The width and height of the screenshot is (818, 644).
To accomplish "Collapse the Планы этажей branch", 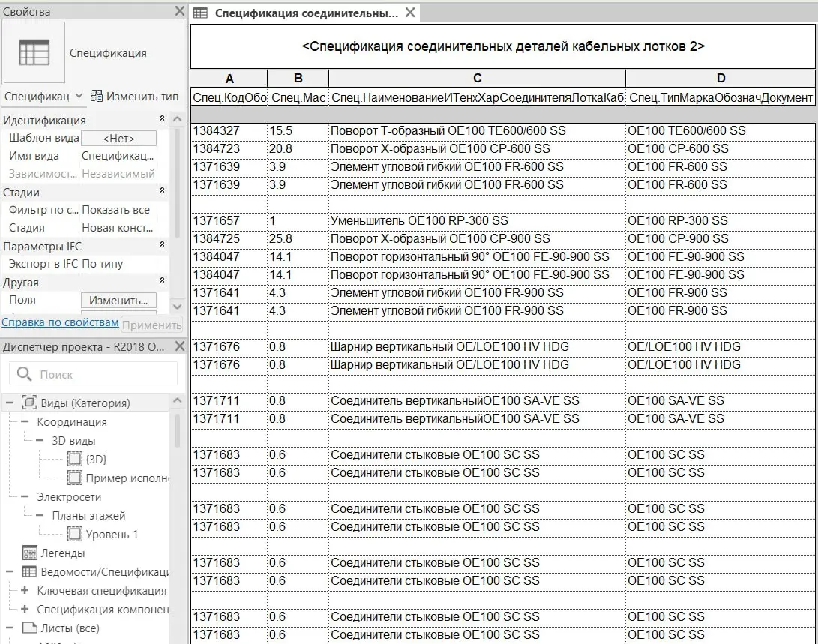I will point(40,515).
